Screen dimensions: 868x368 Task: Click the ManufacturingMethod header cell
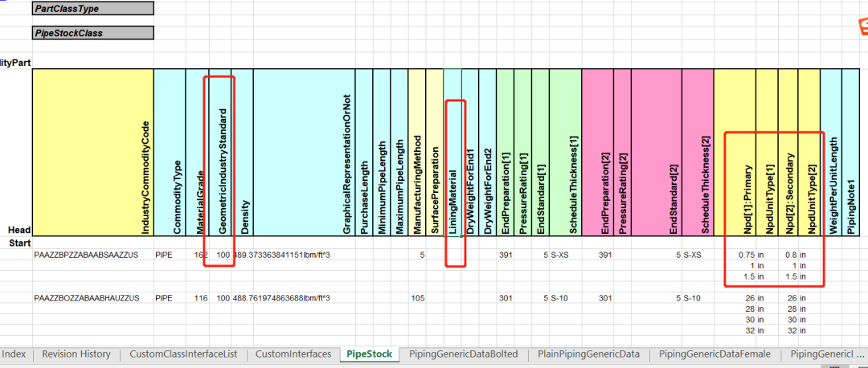pos(416,153)
